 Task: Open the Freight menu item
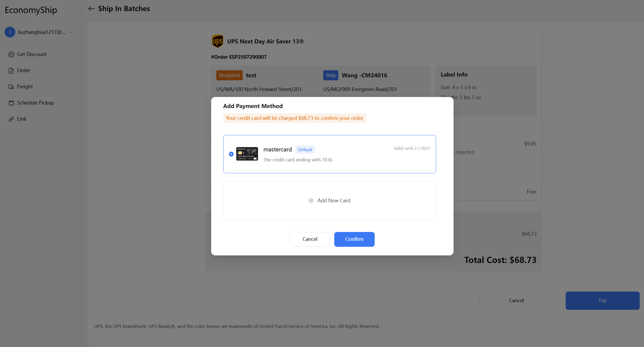(x=25, y=87)
